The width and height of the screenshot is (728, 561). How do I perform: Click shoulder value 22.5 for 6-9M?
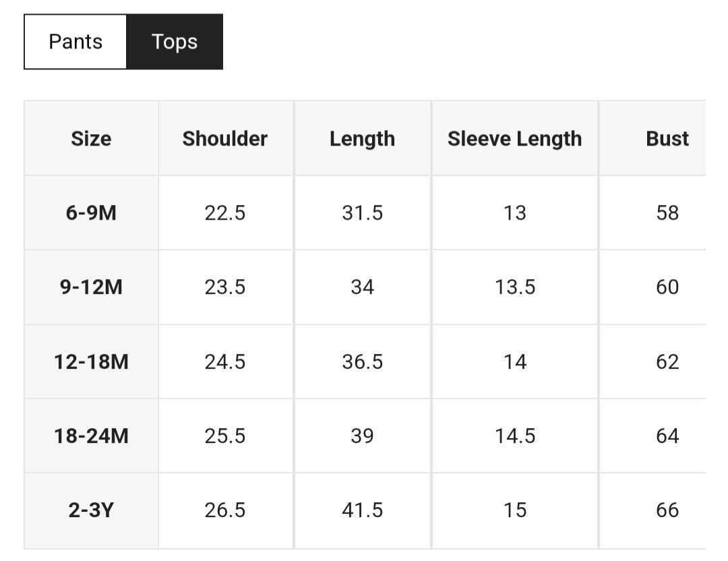225,212
